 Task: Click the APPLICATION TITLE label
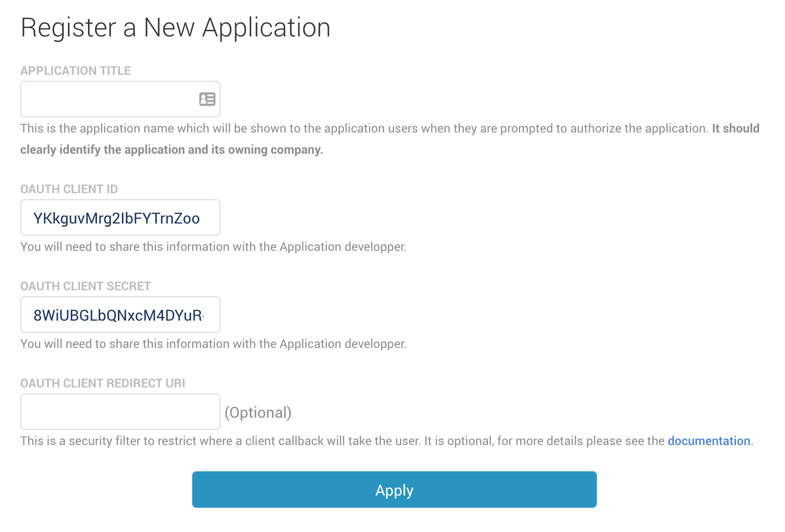(75, 71)
